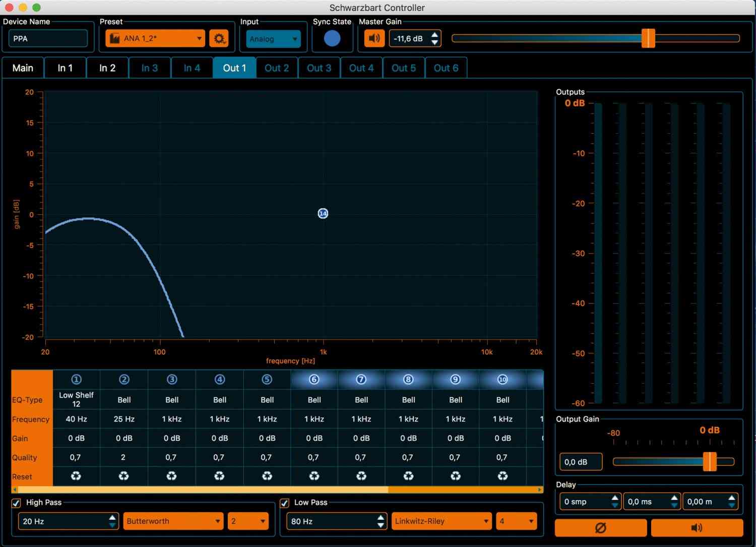756x547 pixels.
Task: Adjust delay milliseconds stepper arrows
Action: click(x=674, y=502)
